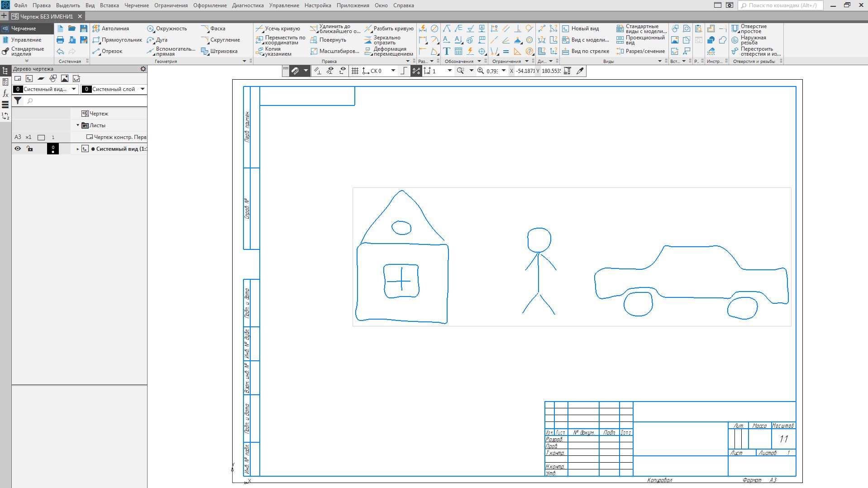
Task: Expand the Правка panel arrow
Action: coord(407,61)
